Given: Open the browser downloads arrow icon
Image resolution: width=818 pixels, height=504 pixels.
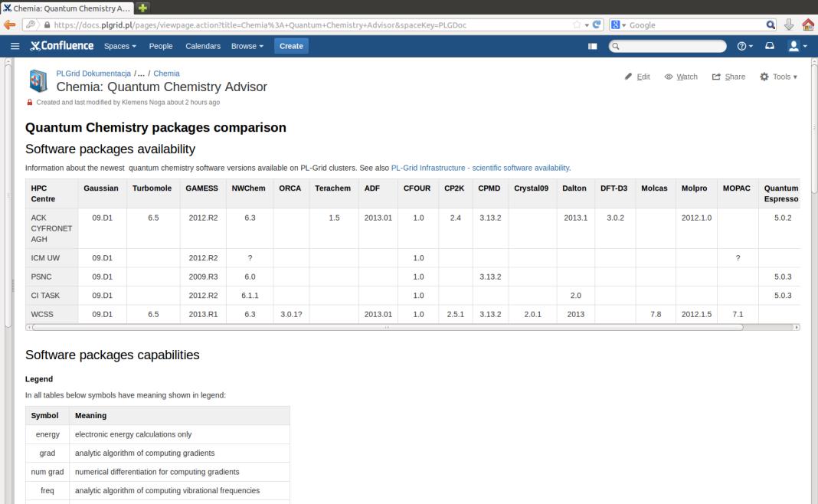Looking at the screenshot, I should tap(789, 25).
